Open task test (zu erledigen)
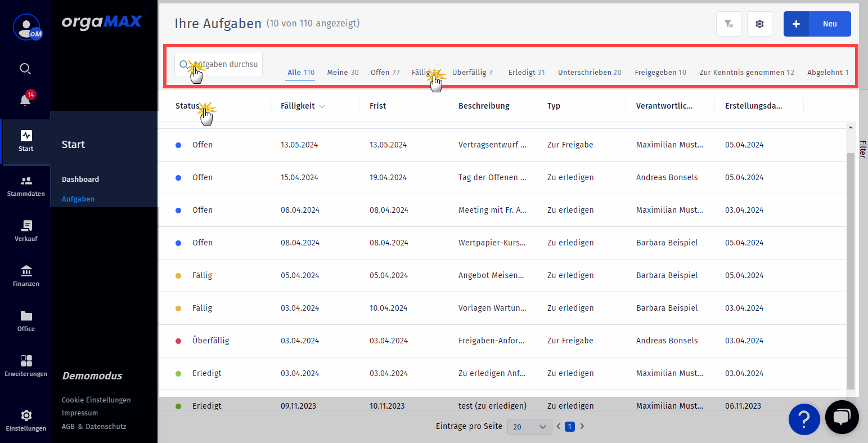This screenshot has width=868, height=443. 492,406
